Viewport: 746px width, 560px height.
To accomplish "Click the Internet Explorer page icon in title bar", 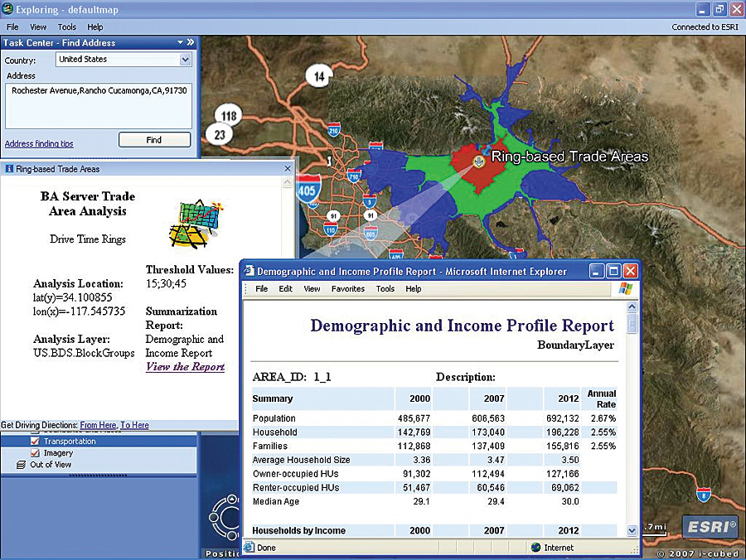I will (249, 271).
